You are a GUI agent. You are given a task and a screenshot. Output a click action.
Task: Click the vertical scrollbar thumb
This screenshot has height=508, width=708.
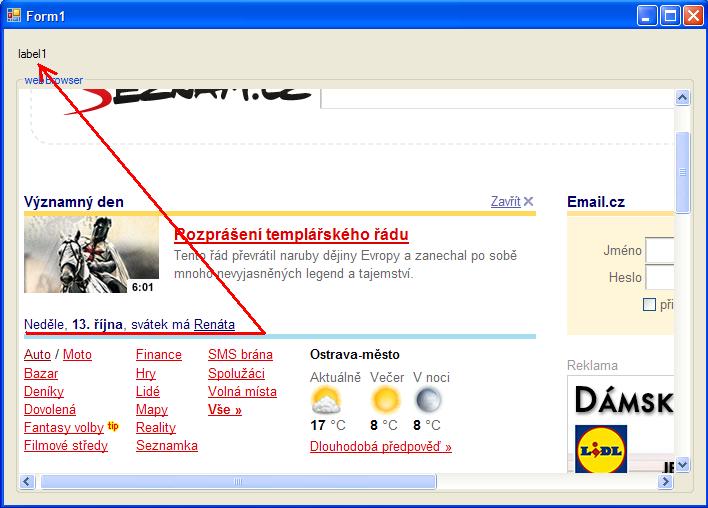point(682,172)
